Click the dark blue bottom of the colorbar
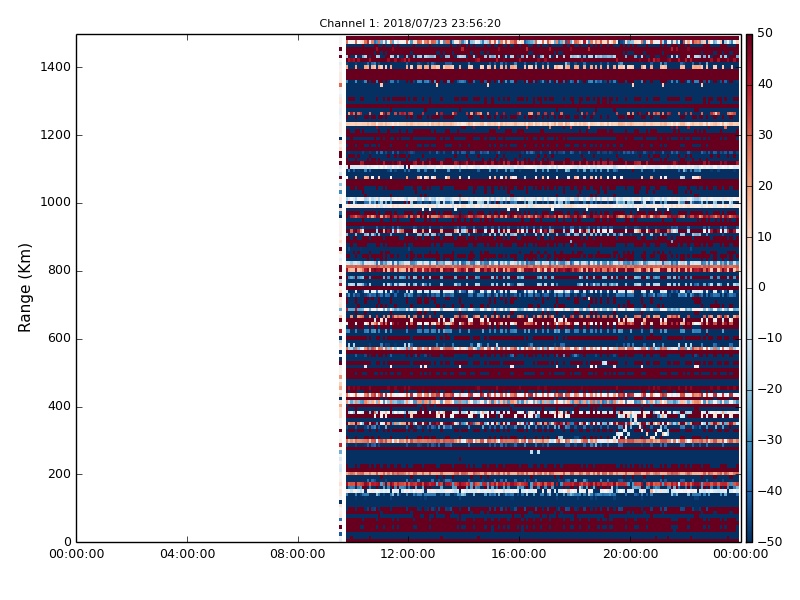The height and width of the screenshot is (600, 800). tap(749, 537)
